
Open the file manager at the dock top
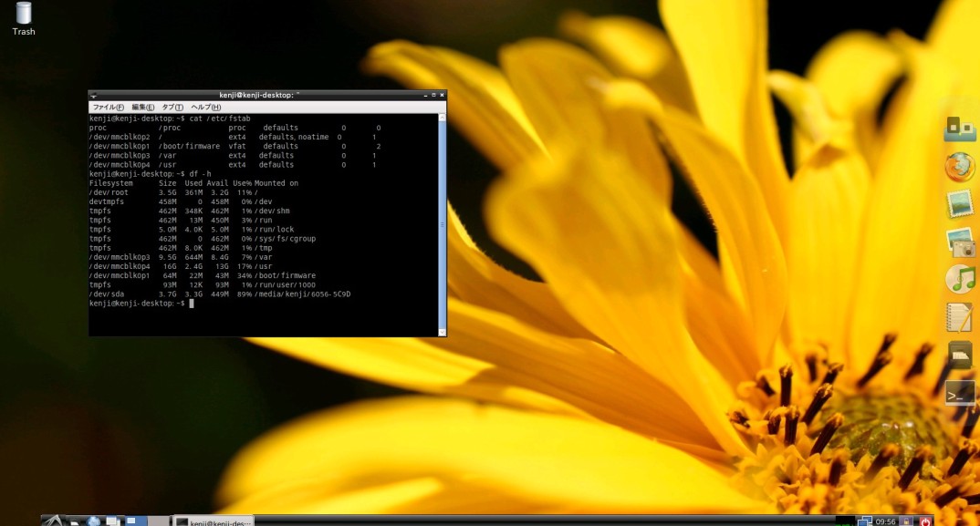959,129
